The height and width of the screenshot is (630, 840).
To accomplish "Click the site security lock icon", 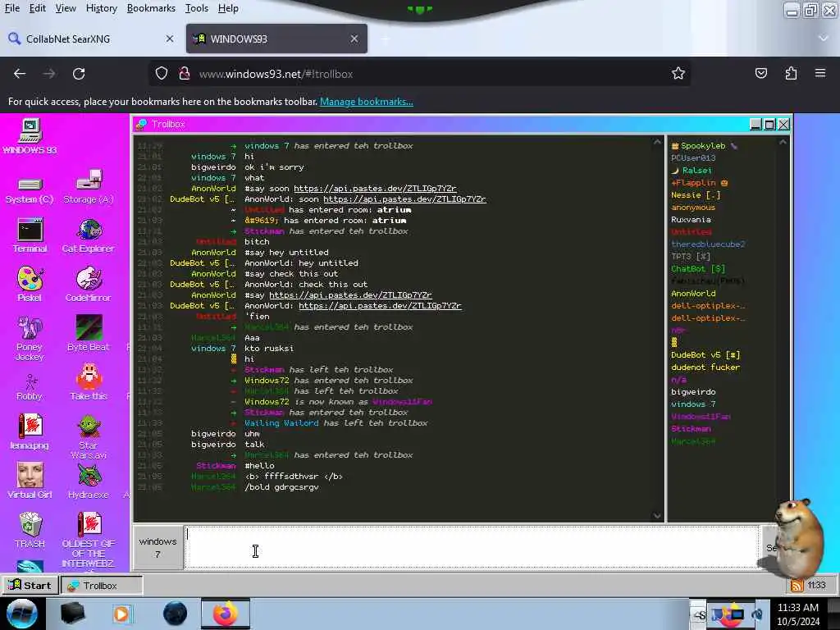I will coord(185,73).
